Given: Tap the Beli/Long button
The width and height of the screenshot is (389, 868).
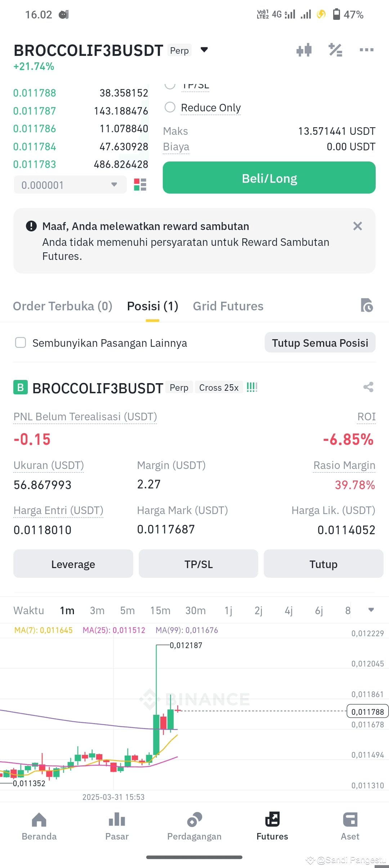Looking at the screenshot, I should click(269, 178).
